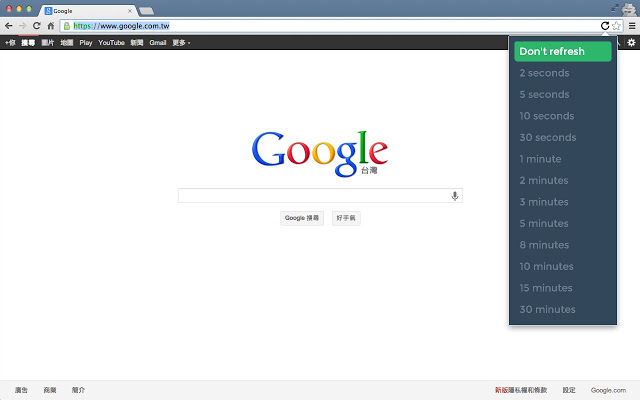Click the incognito user icon
The height and width of the screenshot is (400, 640).
click(x=629, y=9)
